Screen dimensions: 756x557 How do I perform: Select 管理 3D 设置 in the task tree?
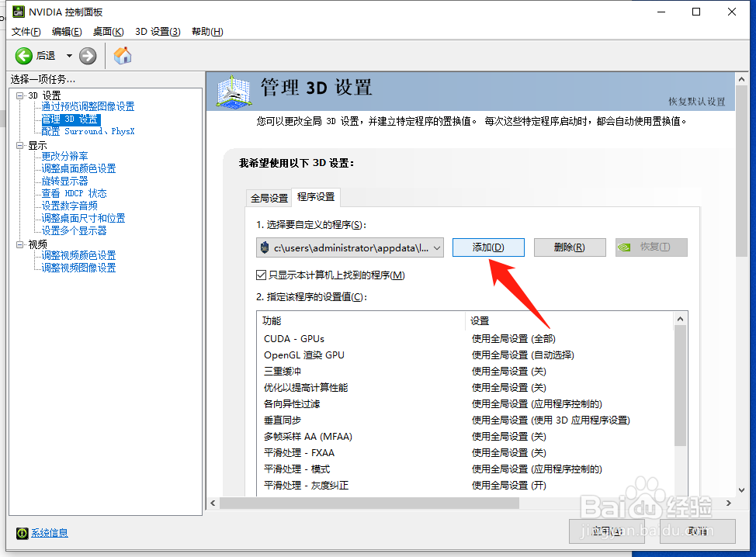click(x=71, y=119)
